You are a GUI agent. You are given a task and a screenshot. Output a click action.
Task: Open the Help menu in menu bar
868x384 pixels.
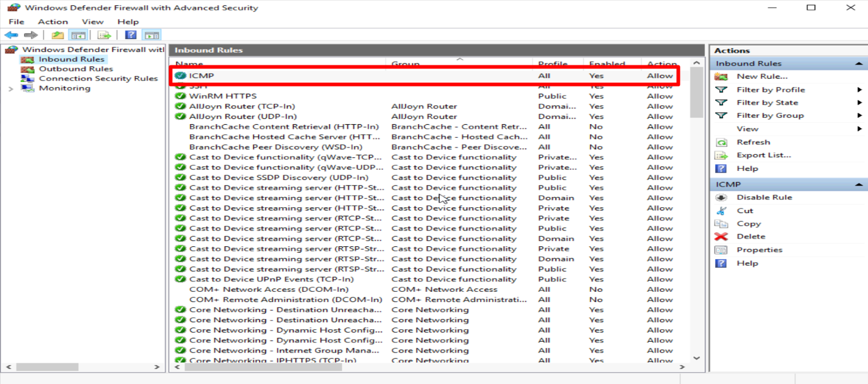pos(128,22)
